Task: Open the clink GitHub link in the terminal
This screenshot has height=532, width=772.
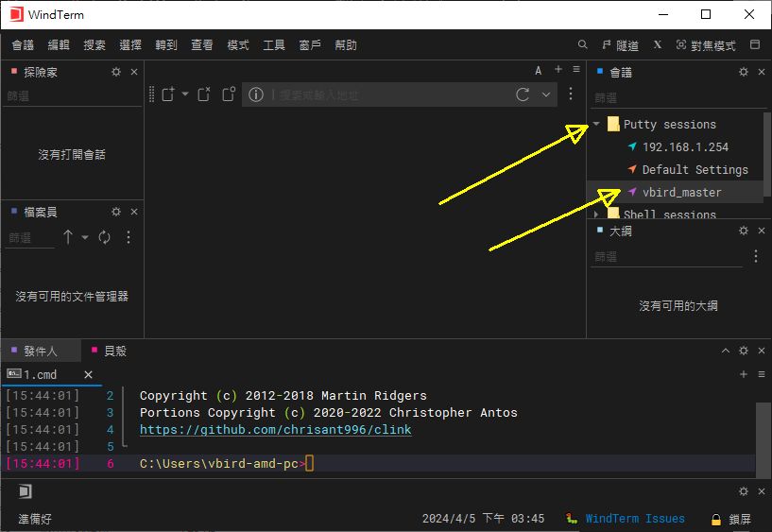Action: (x=275, y=430)
